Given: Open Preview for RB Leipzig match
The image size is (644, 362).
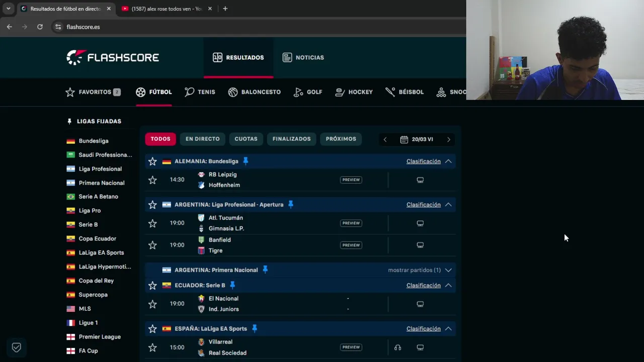Looking at the screenshot, I should coord(351,179).
